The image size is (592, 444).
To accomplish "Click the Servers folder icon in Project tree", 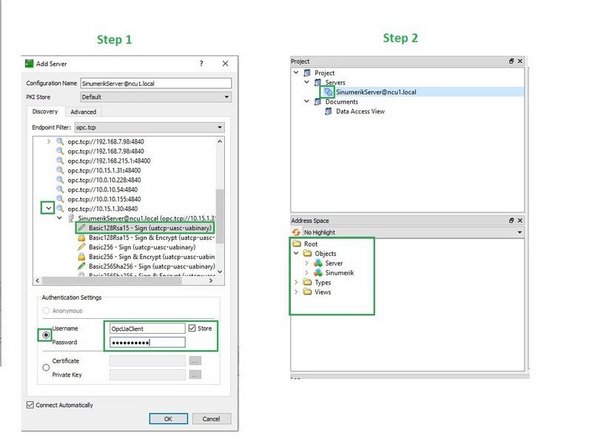I will (x=318, y=82).
